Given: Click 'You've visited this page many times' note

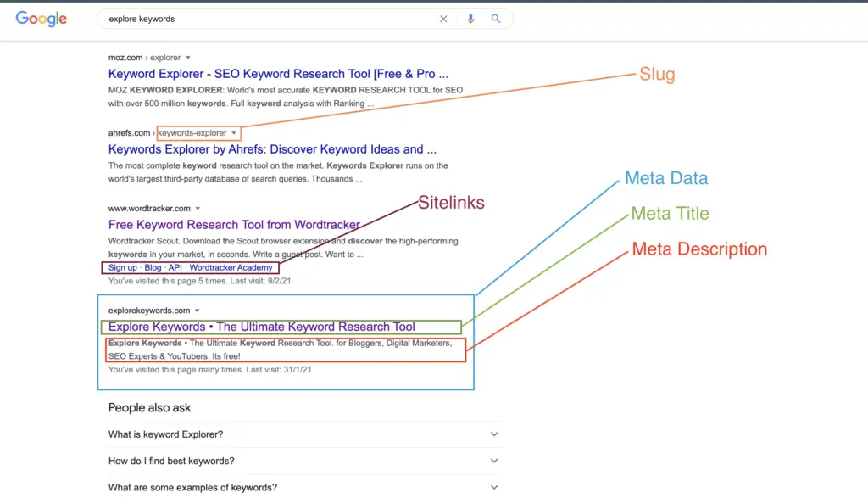Looking at the screenshot, I should 210,370.
